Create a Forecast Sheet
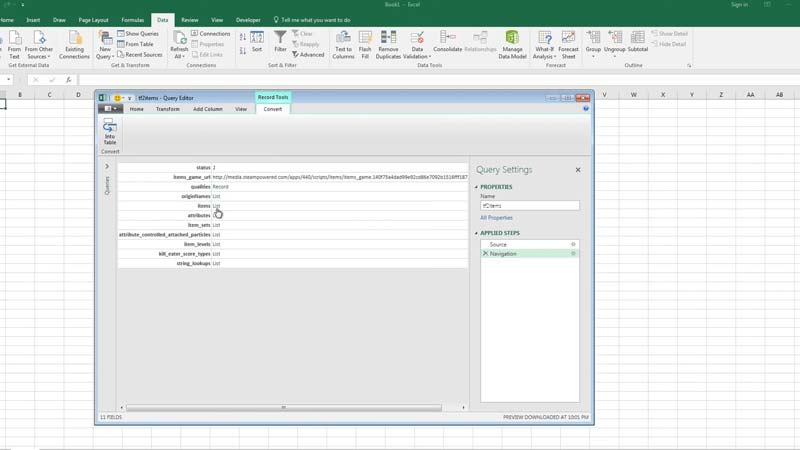This screenshot has width=800, height=450. point(568,45)
